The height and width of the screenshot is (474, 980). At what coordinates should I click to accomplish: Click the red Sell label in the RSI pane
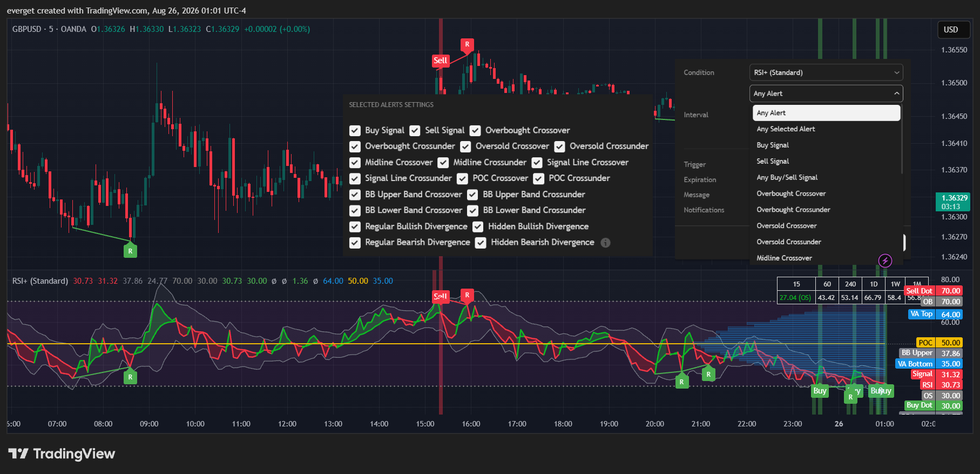pos(440,296)
